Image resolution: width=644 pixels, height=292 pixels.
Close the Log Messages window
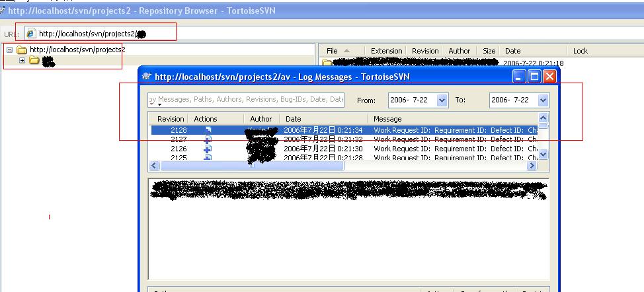(x=549, y=76)
